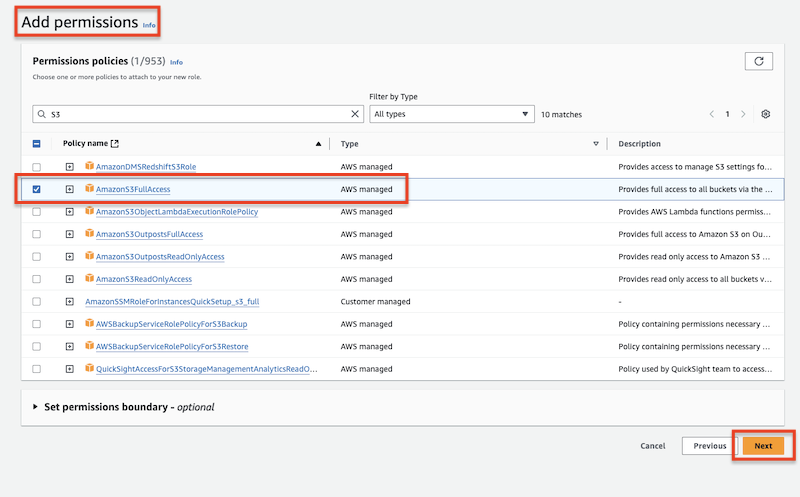Check the AWSBackupServiceRolePolicyForS3Restore checkbox
Screen dimensions: 800x497
coord(36,346)
